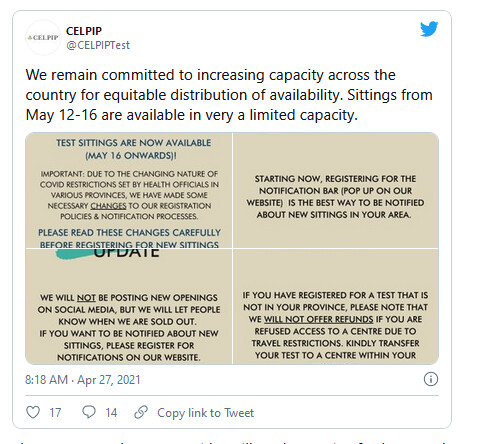Viewport: 479px width, 444px height.
Task: Open the 8:18 AM Apr 27, 2021 timestamp
Action: [83, 380]
